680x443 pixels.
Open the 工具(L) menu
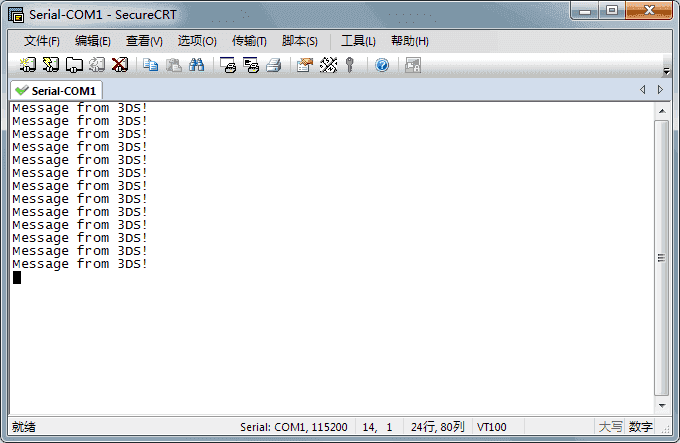pos(358,41)
